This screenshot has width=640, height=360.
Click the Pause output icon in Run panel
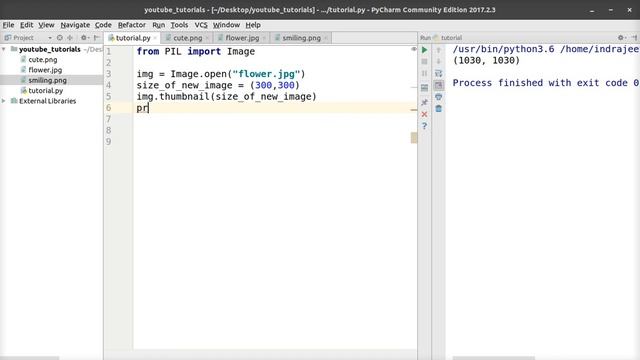tap(424, 73)
